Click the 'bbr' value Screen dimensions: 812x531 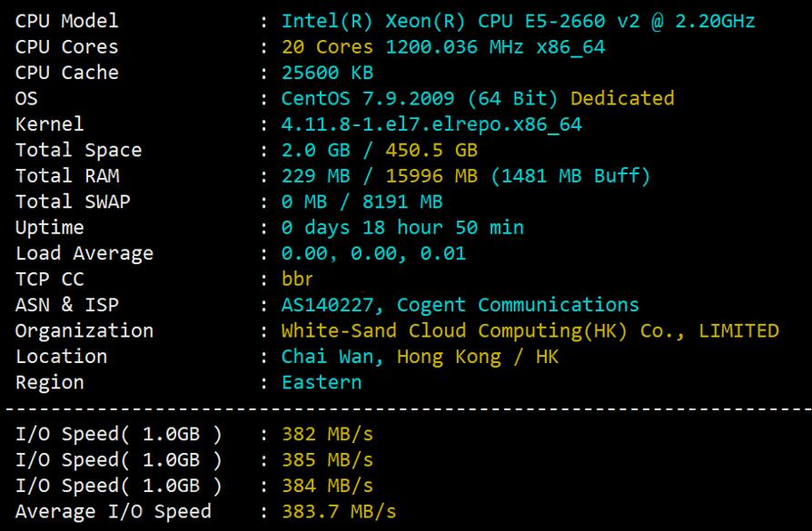point(297,279)
